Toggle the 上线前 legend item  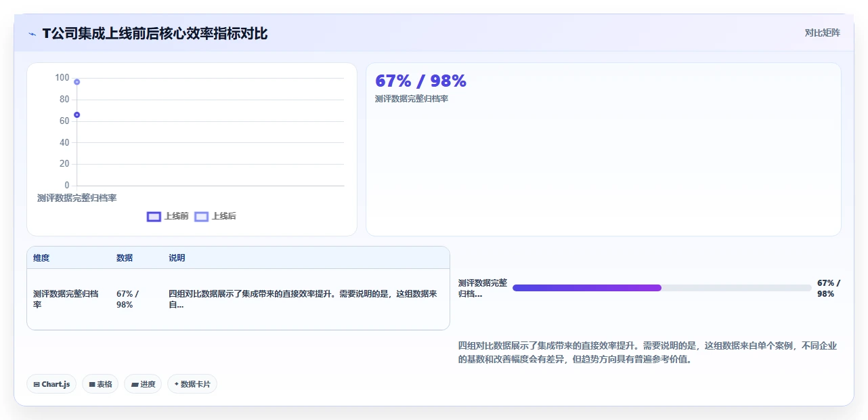(x=168, y=216)
